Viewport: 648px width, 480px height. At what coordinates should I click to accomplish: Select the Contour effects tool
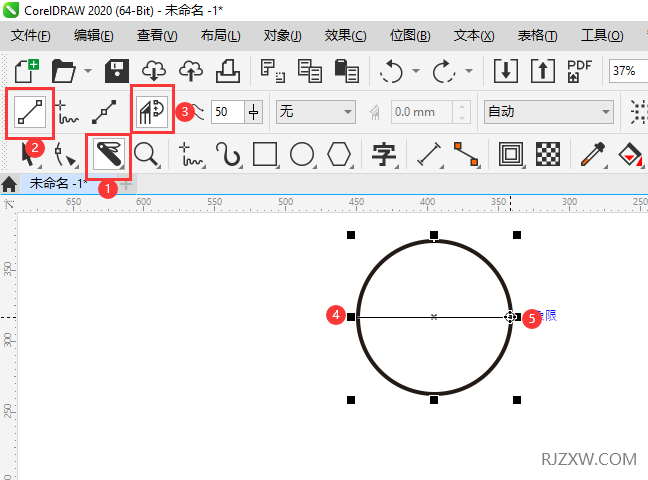511,155
